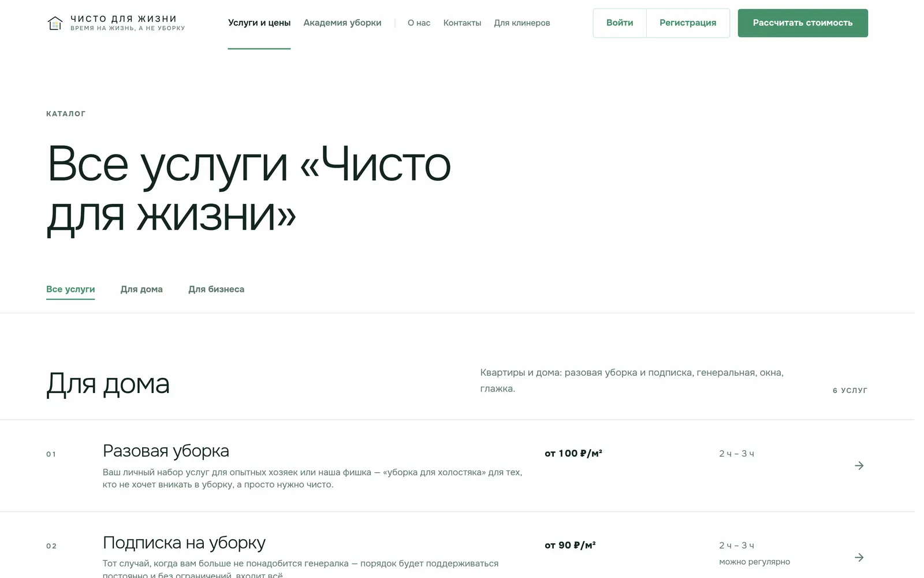Click the house logo icon
Screen dimensions: 924x578
pos(55,23)
